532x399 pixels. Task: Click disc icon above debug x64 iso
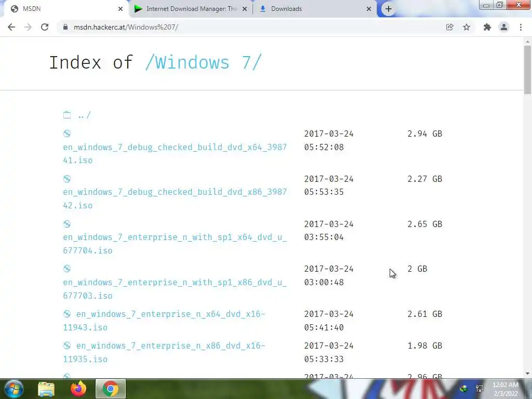click(67, 134)
